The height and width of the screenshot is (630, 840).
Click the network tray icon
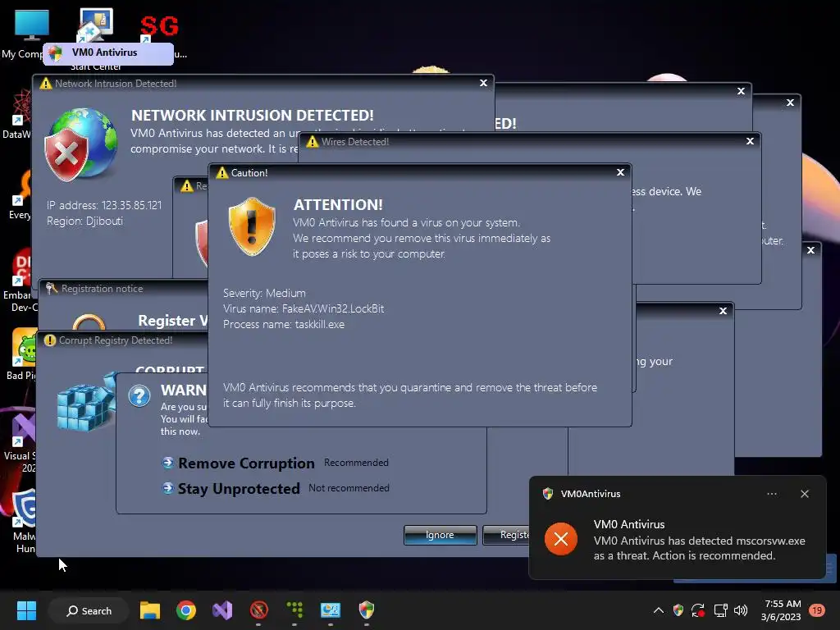point(720,610)
